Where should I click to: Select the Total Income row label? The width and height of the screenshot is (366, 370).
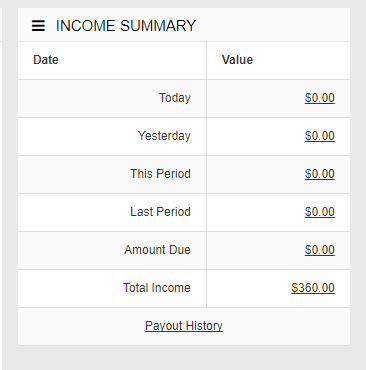[x=157, y=288]
